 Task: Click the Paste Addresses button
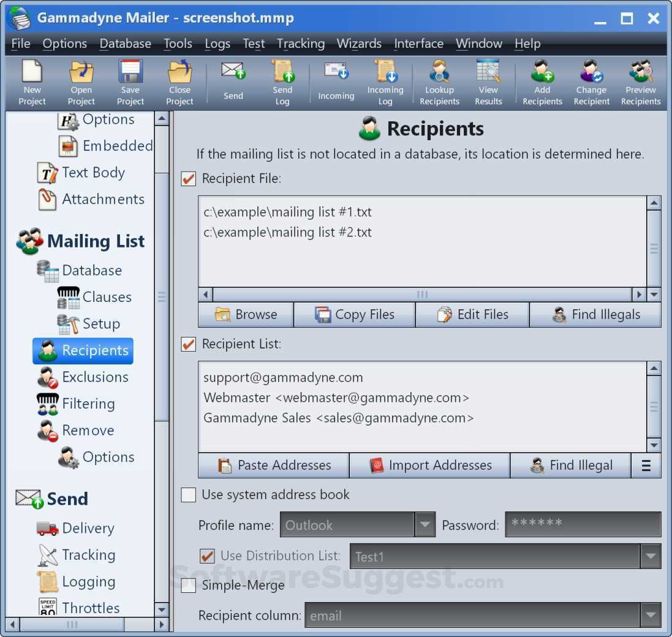(273, 466)
